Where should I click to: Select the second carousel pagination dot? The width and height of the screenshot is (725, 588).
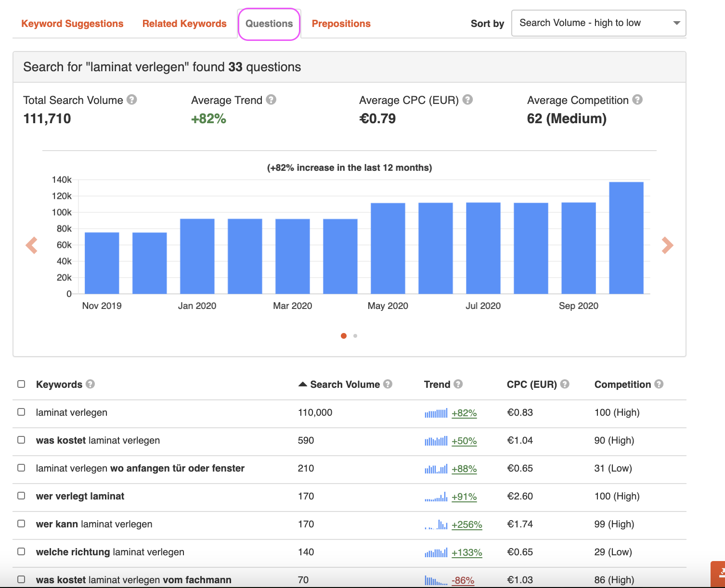coord(355,336)
